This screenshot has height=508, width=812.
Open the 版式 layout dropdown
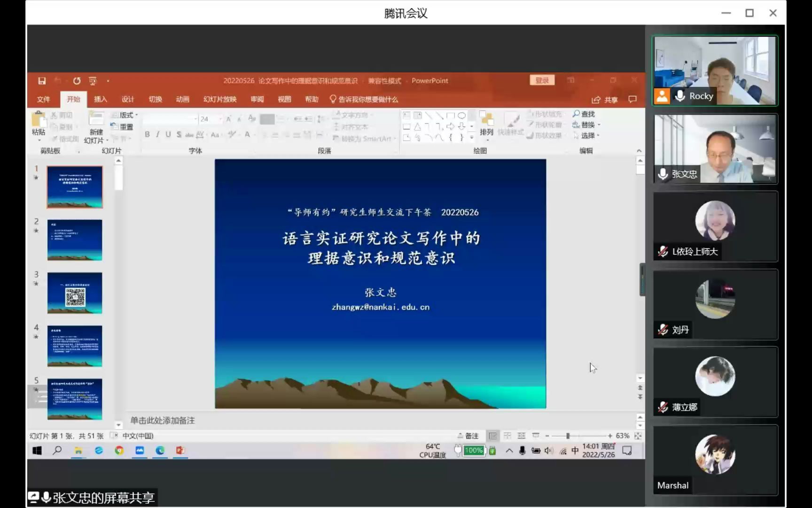click(125, 115)
